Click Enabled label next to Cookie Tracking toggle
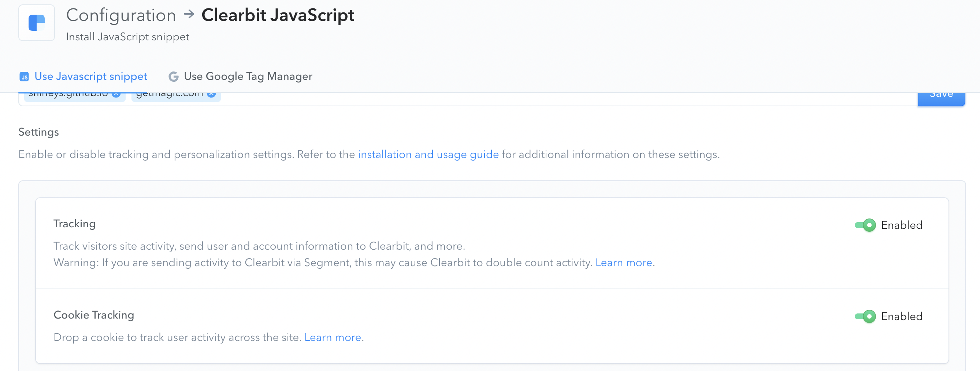The height and width of the screenshot is (371, 980). point(902,316)
